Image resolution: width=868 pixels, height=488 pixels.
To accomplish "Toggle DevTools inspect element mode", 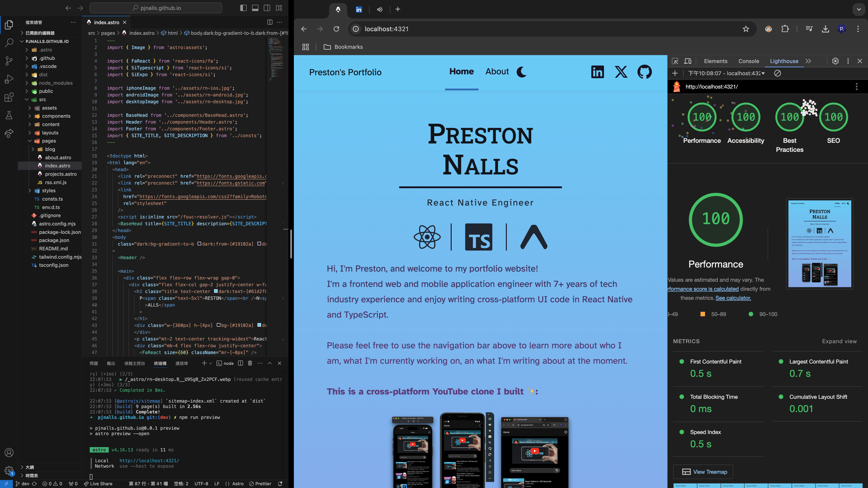I will (675, 61).
